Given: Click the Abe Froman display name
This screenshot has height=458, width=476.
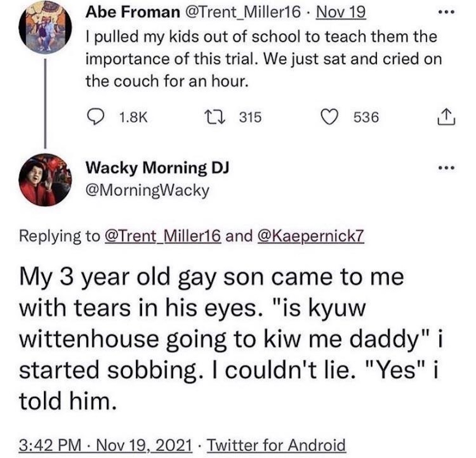Looking at the screenshot, I should [x=133, y=13].
